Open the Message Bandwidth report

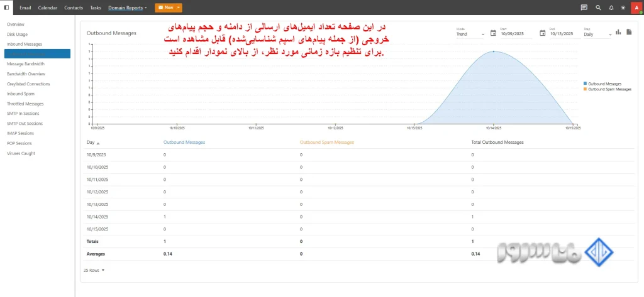(x=26, y=64)
